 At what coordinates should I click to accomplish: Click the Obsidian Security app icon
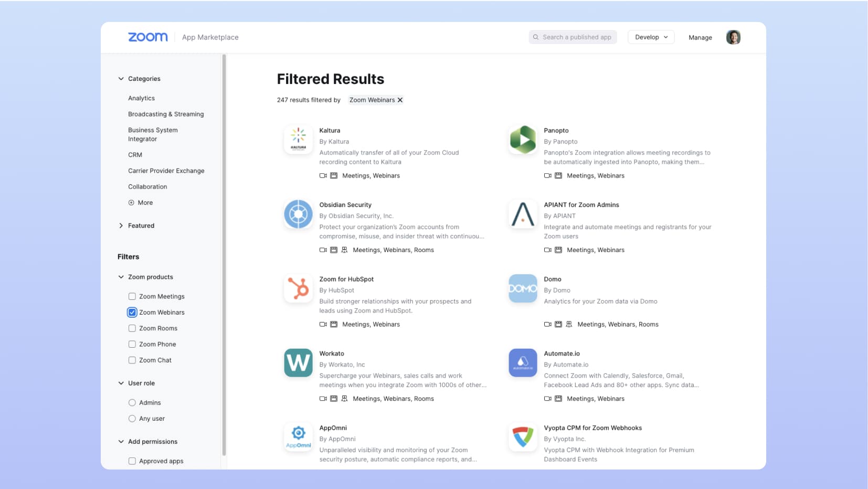[x=298, y=214]
